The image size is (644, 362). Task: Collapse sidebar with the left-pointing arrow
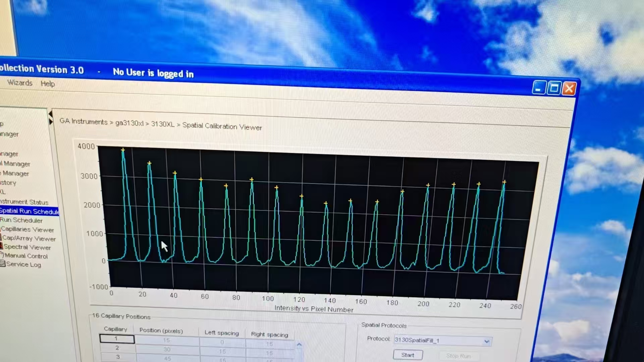tap(50, 114)
